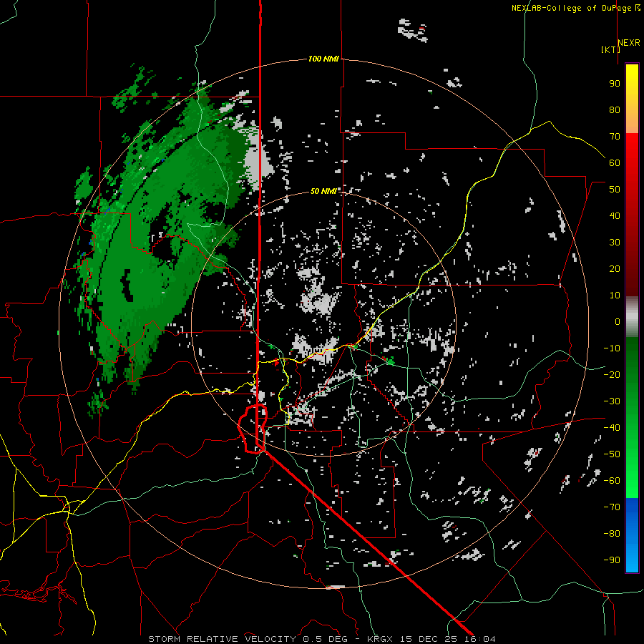Click the positive 20 value on velocity scale

[615, 269]
